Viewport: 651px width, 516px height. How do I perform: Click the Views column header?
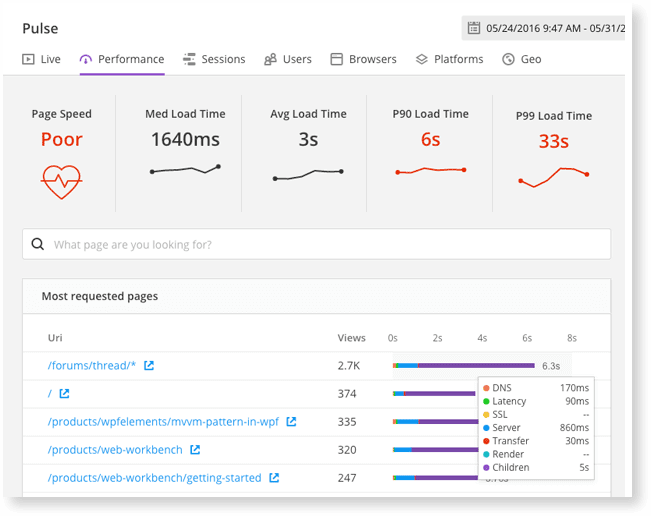[351, 338]
